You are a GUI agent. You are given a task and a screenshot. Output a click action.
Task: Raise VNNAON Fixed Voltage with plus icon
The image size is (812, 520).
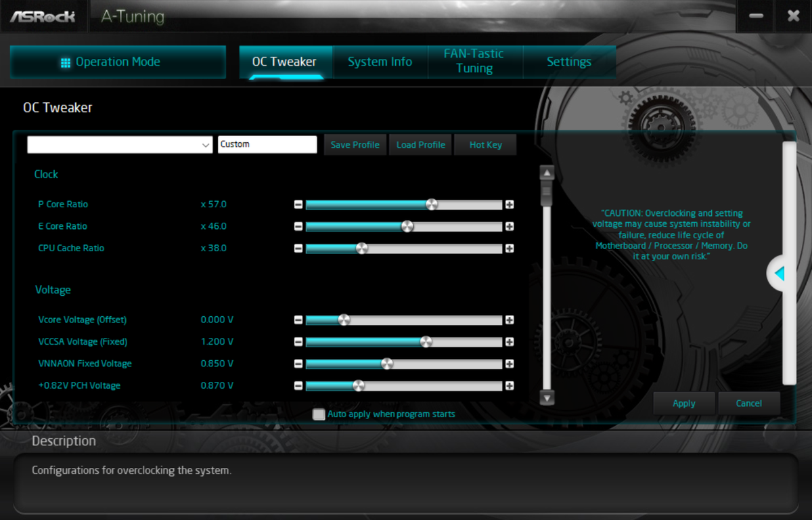click(510, 364)
